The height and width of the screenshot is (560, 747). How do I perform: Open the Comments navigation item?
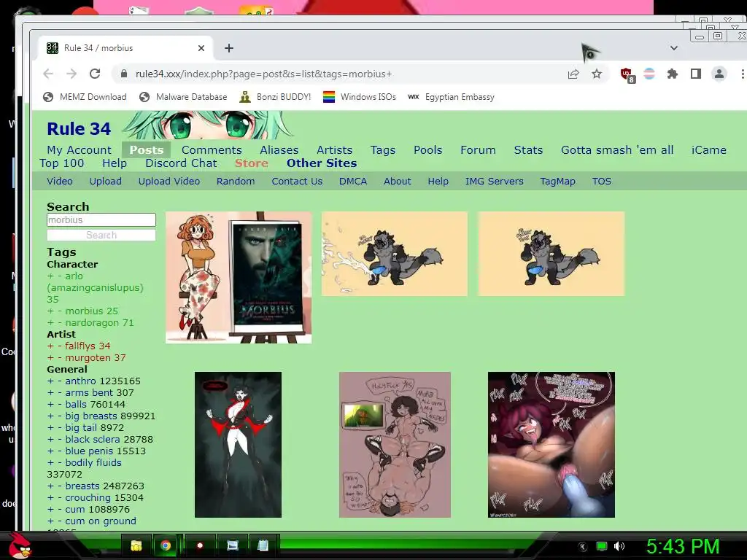tap(212, 150)
